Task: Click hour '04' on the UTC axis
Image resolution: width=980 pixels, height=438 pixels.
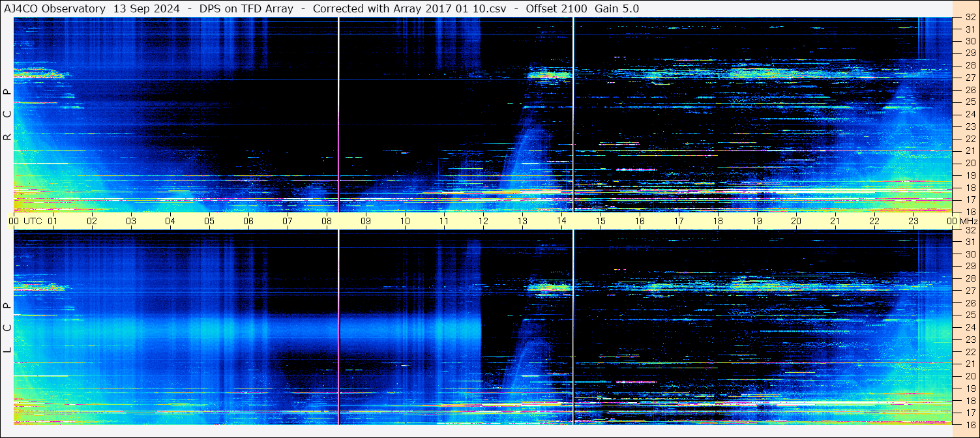Action: tap(170, 221)
